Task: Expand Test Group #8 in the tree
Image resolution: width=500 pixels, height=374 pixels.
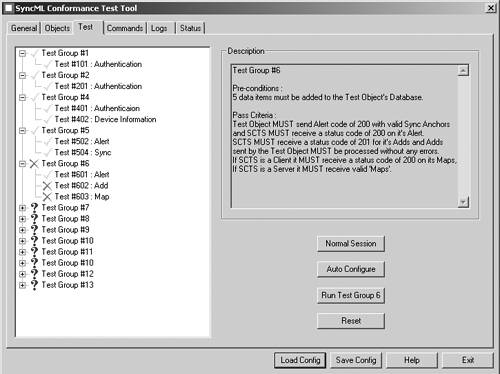Action: 22,219
